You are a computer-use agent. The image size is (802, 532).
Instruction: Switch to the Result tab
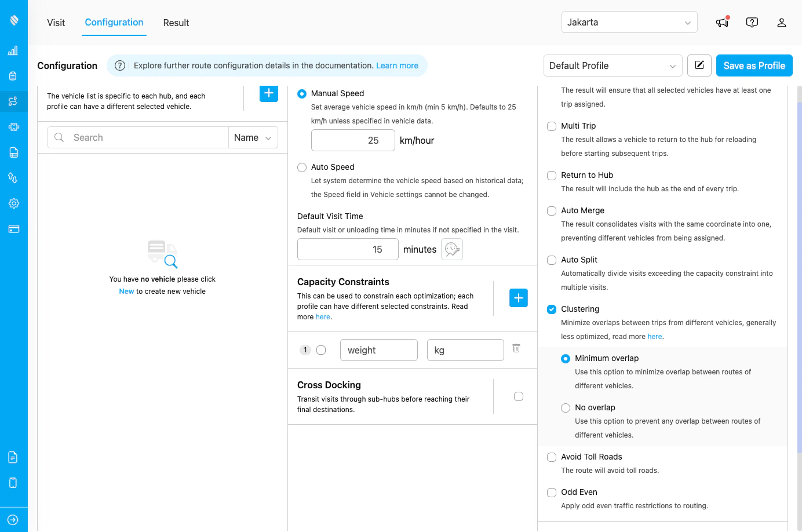176,23
